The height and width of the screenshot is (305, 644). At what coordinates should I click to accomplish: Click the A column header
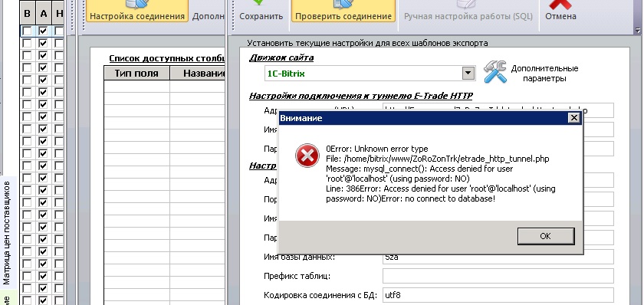(x=44, y=14)
